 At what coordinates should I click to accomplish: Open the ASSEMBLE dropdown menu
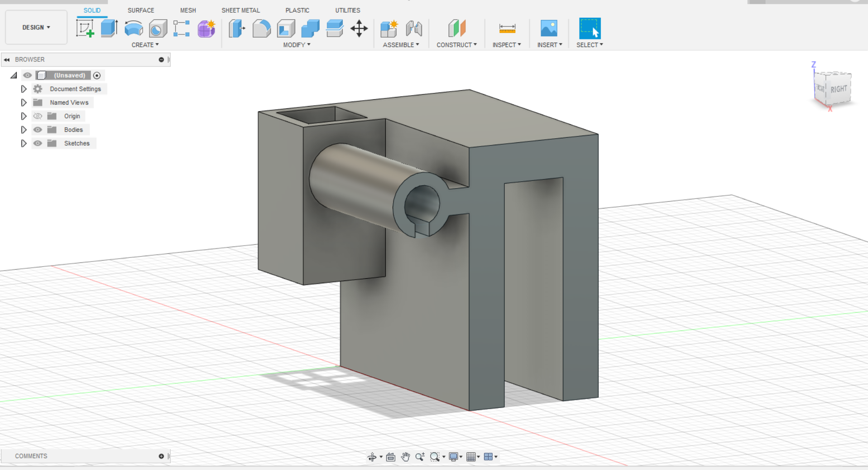point(401,45)
